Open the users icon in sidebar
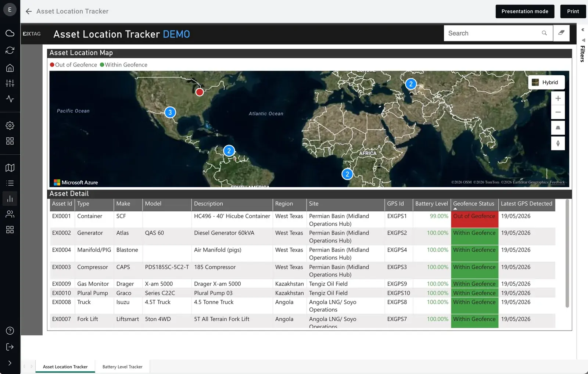Screen dimensions: 588x374 pos(10,214)
